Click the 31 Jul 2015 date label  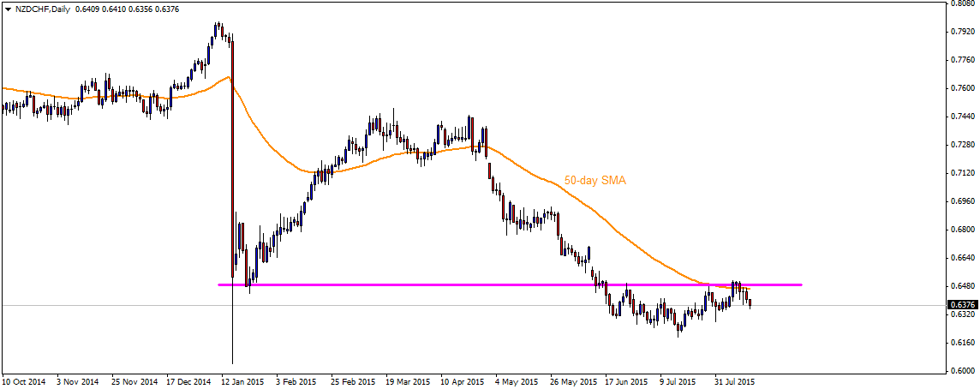coord(734,381)
